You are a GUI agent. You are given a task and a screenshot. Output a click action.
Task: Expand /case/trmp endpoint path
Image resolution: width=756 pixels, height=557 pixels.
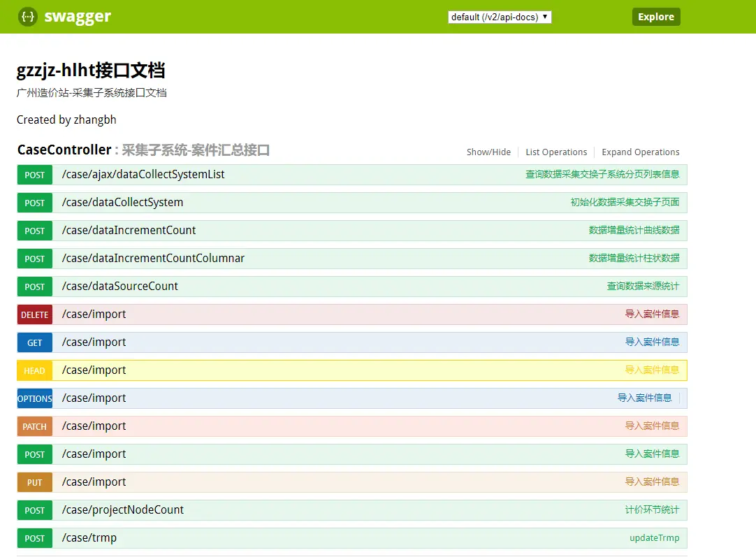(x=89, y=538)
